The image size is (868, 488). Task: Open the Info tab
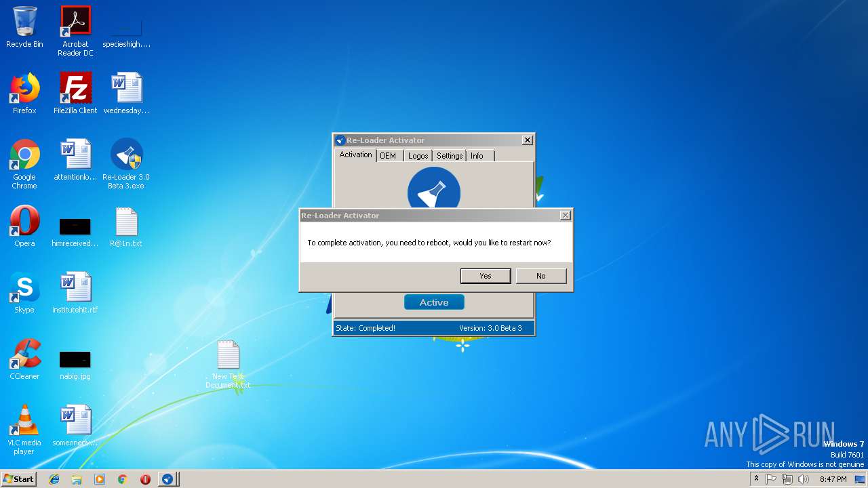(477, 156)
